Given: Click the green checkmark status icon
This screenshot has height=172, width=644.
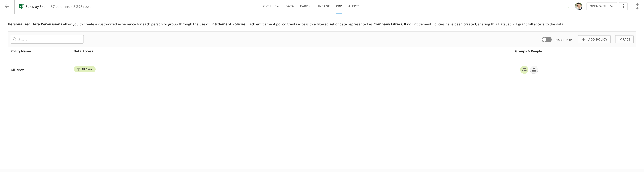Looking at the screenshot, I should click(x=569, y=7).
